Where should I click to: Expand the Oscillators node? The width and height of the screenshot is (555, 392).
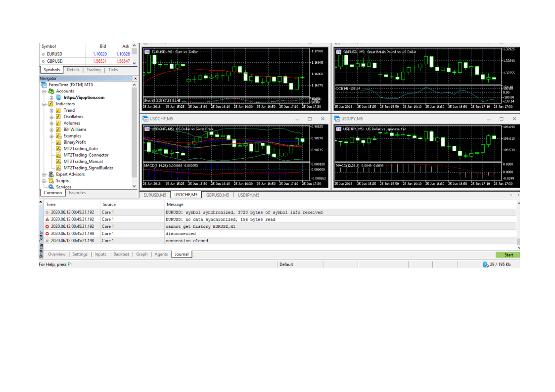pos(51,117)
